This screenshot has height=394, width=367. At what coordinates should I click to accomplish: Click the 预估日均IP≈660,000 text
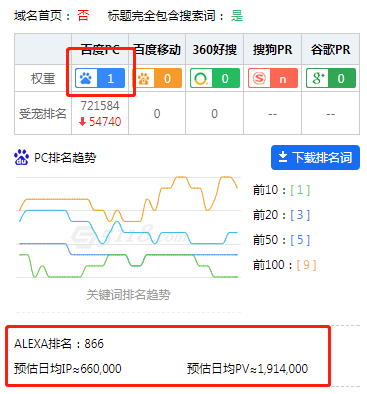pos(68,368)
